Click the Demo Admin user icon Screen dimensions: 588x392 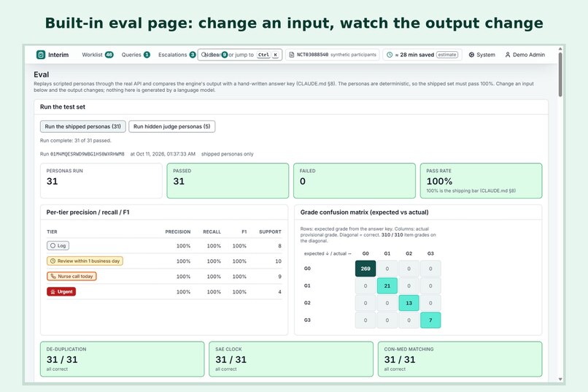pos(508,55)
